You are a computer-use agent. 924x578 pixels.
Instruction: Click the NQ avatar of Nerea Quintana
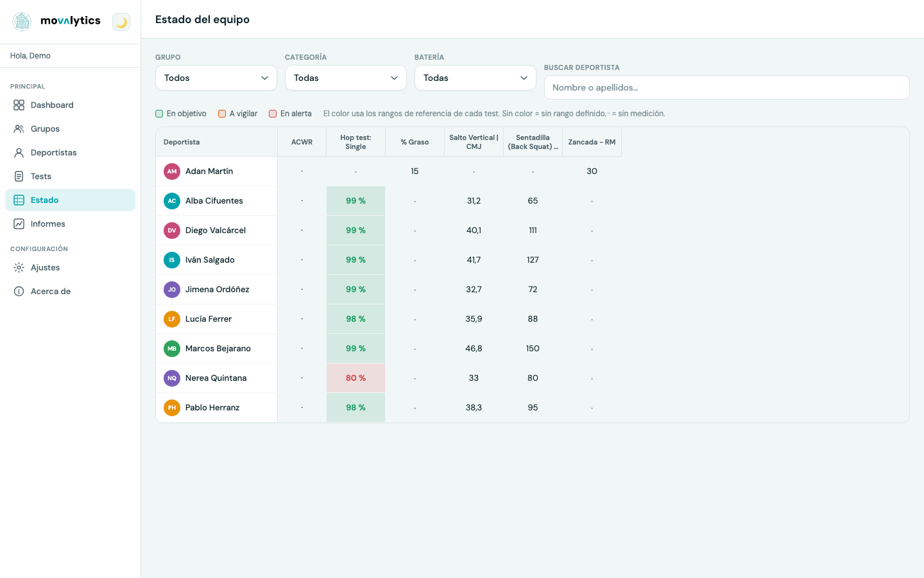172,378
